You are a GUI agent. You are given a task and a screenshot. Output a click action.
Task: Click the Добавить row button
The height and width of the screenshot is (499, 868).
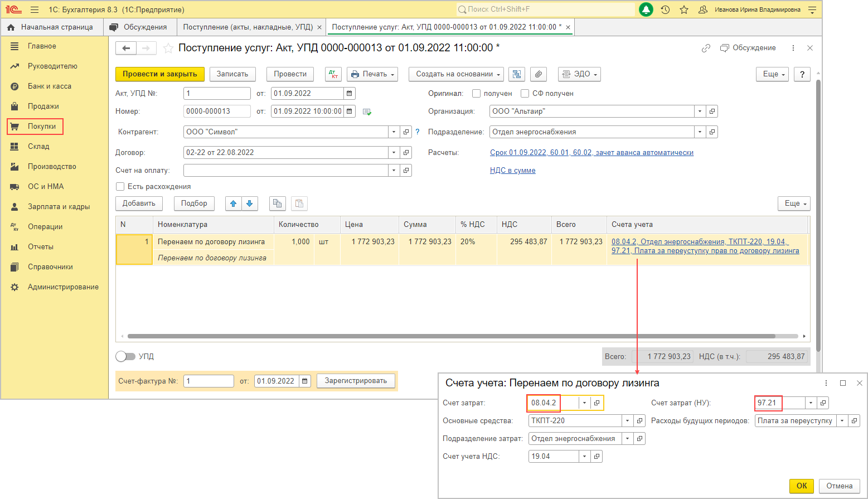tap(139, 204)
